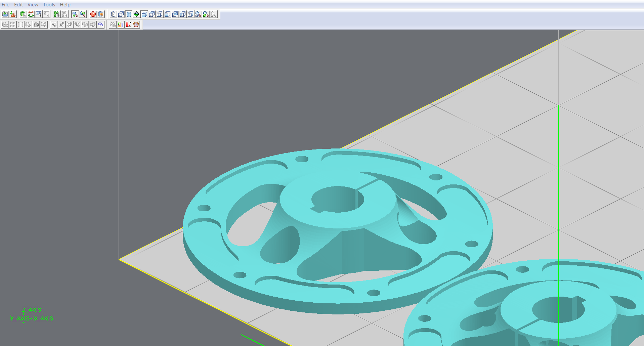Viewport: 644px width, 346px height.
Task: Open the File menu
Action: point(5,4)
